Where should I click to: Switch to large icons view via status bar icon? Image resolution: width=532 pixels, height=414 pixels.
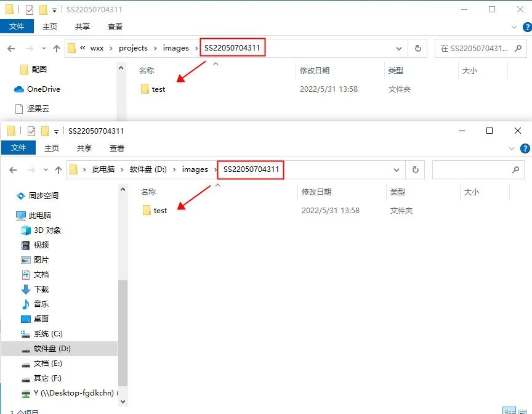(x=523, y=410)
